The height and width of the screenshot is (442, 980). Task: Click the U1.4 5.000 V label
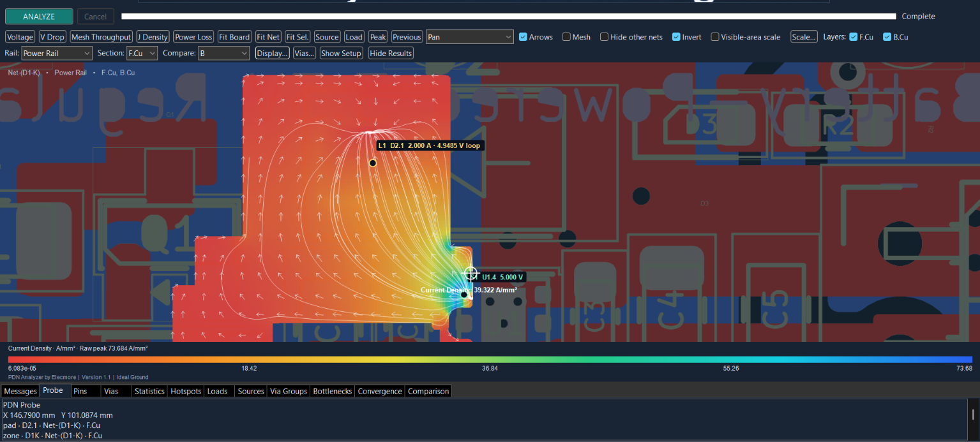pyautogui.click(x=503, y=277)
